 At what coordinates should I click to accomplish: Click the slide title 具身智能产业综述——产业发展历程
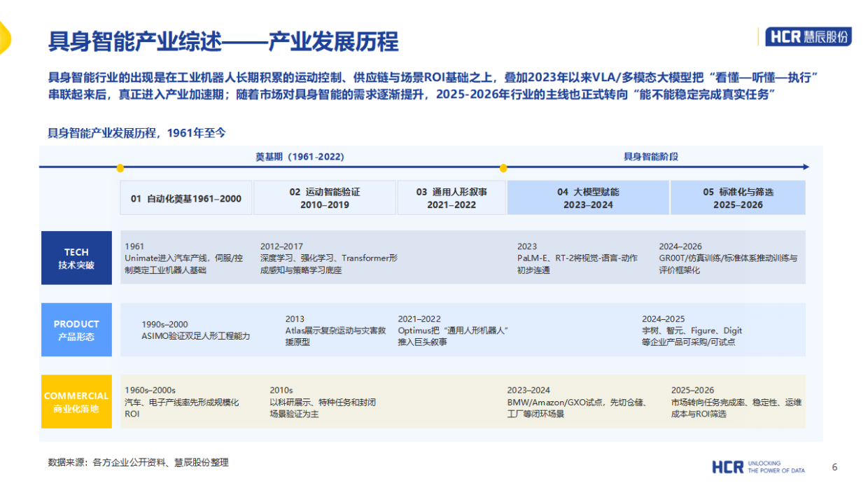click(x=223, y=41)
